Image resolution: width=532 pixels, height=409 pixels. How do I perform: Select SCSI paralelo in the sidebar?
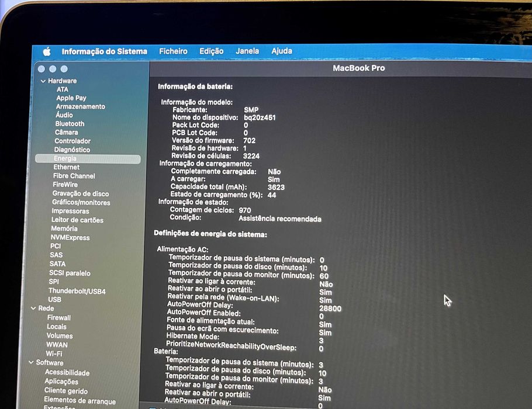tap(70, 273)
